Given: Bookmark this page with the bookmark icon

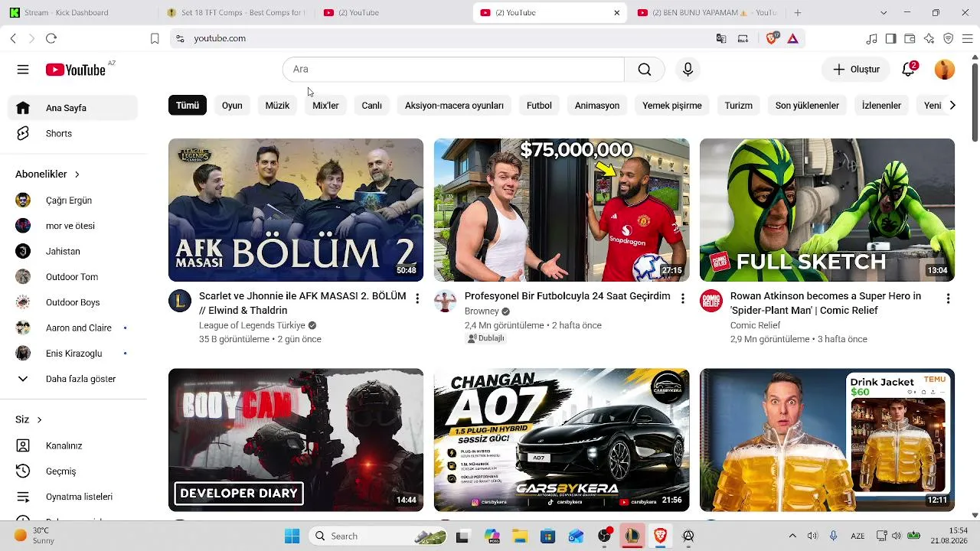Looking at the screenshot, I should pos(155,38).
